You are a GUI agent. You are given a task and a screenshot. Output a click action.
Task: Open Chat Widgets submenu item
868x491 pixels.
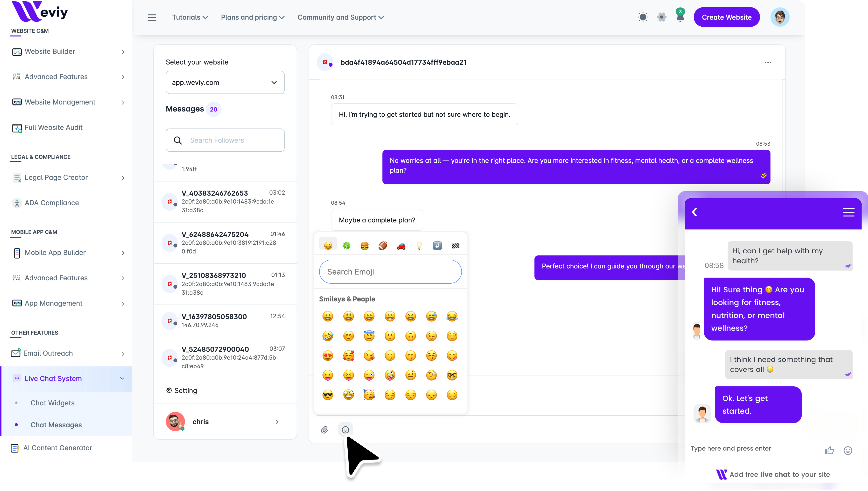point(53,403)
